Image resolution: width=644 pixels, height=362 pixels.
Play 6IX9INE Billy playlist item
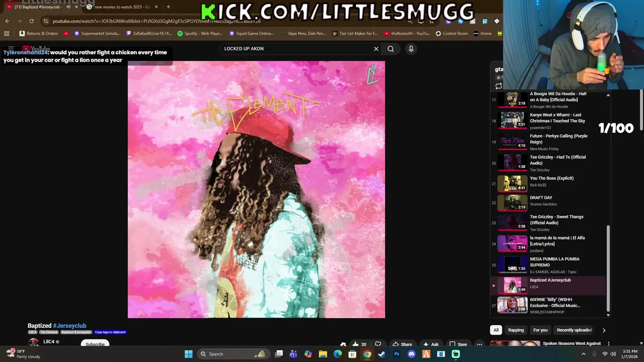point(548,306)
